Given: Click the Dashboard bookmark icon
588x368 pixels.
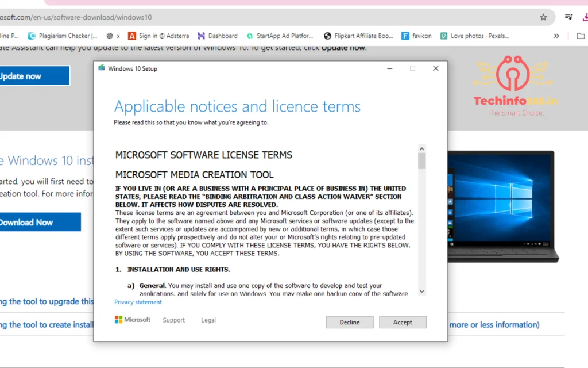Looking at the screenshot, I should pyautogui.click(x=200, y=35).
